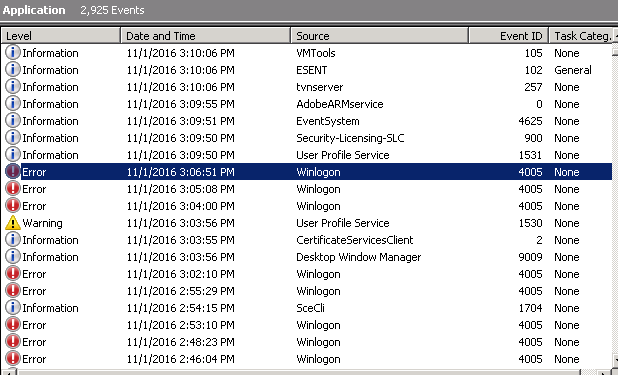The width and height of the screenshot is (618, 375).
Task: Click the info icon of the AdobeARMservice event
Action: point(13,103)
